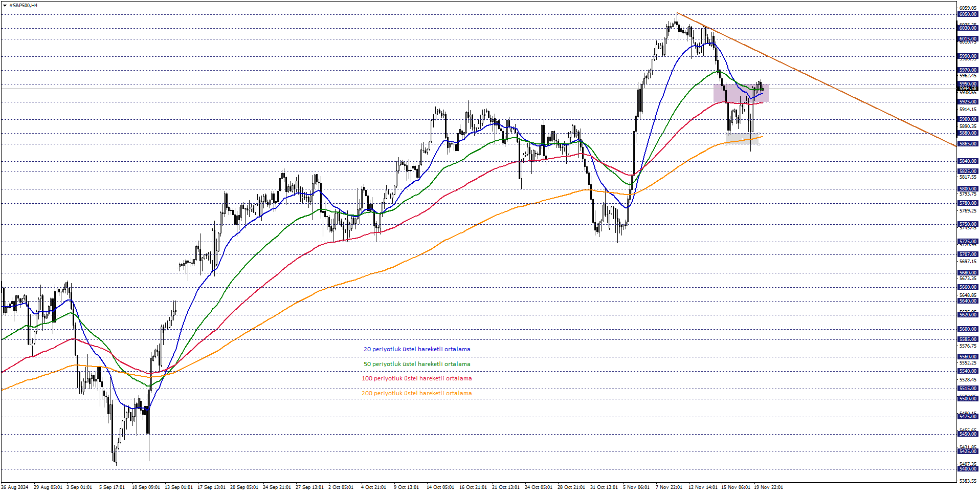
Task: Click the 200 periyotluk üstel hareketli ortalama label
Action: pos(416,393)
